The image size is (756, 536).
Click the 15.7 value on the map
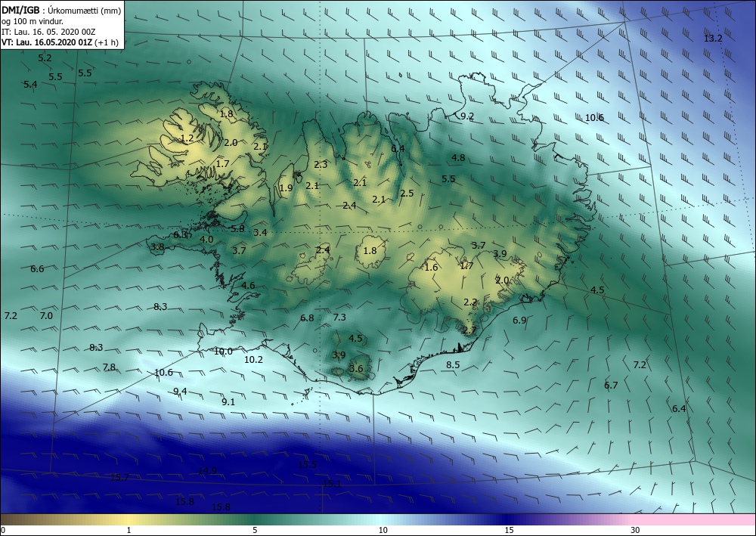click(x=119, y=478)
